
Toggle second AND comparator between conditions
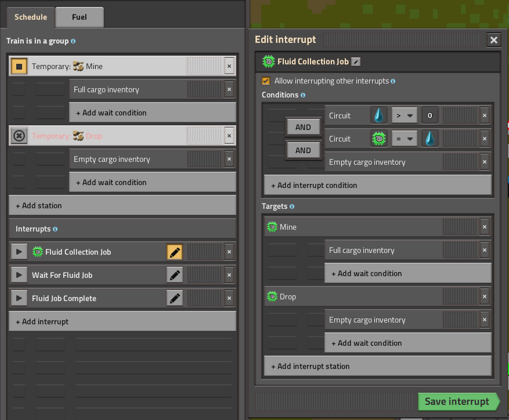point(303,150)
